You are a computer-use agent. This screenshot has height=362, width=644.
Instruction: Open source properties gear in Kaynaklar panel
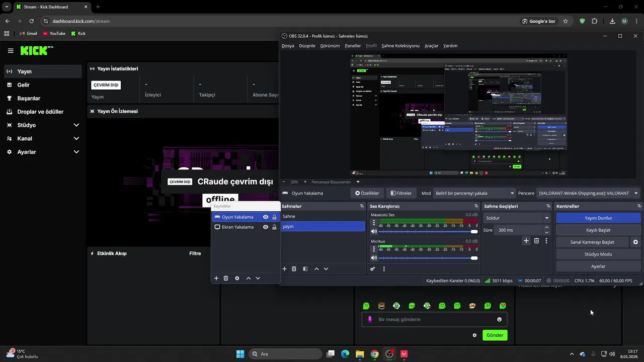coord(237,278)
